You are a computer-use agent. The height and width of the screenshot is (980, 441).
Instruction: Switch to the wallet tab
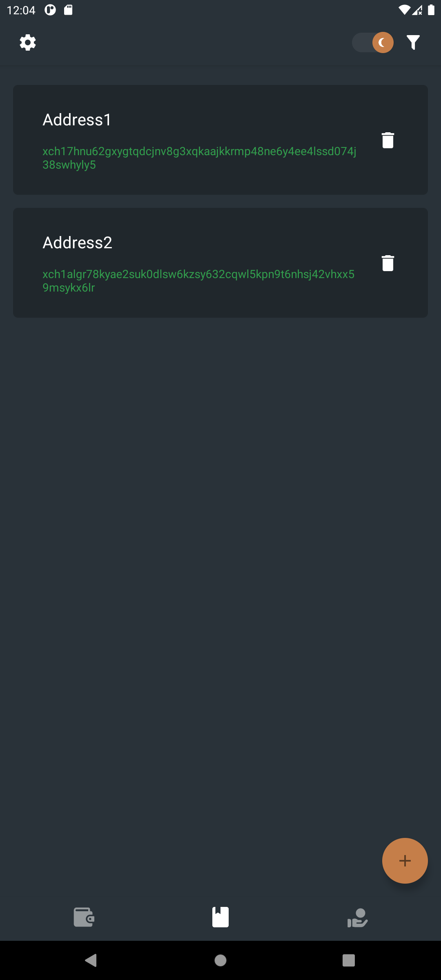click(84, 917)
